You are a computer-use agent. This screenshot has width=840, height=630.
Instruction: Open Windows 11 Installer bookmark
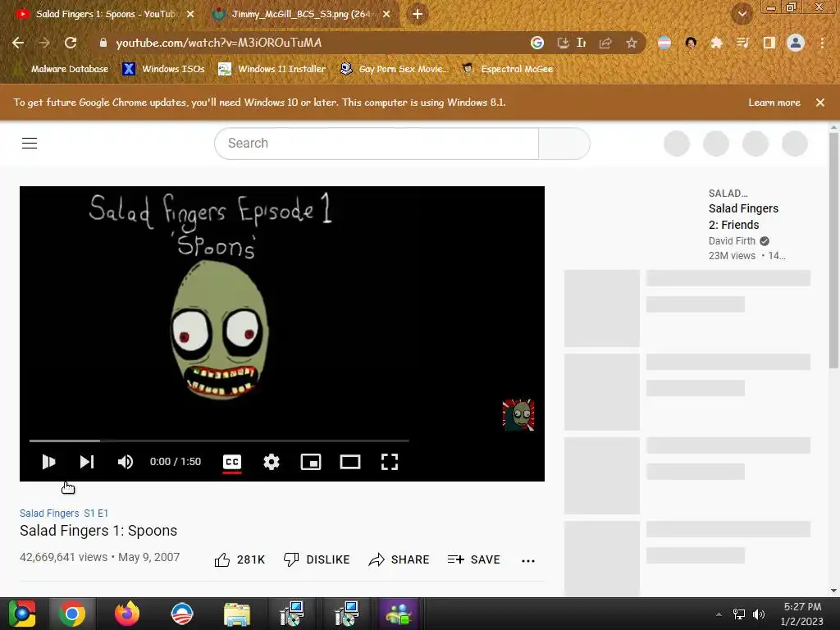272,69
